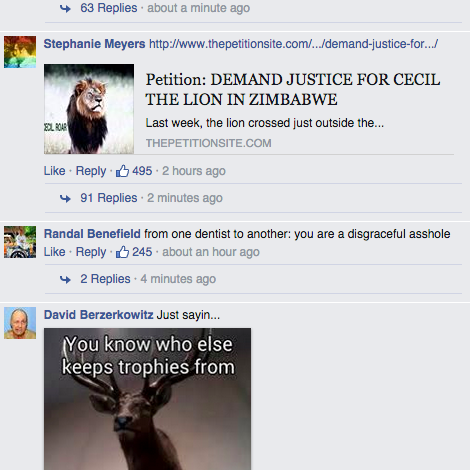Expand the 63 Replies thread
Screen dimensions: 470x470
tap(109, 8)
